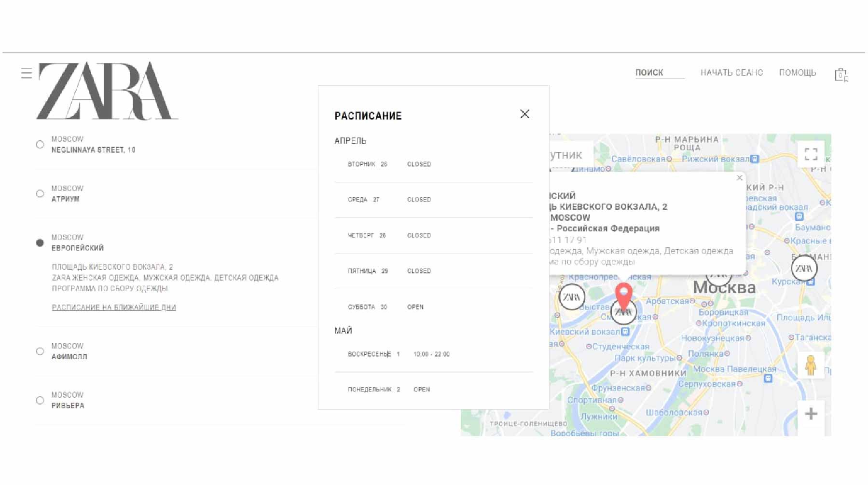
Task: Click the Серпуховская metro label
Action: 707,384
